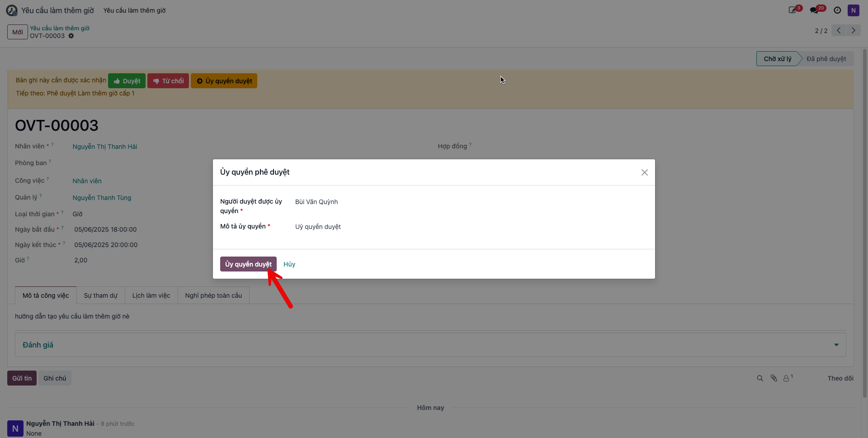The height and width of the screenshot is (438, 868).
Task: Open the Người duyệt được ủy quyền field
Action: [x=470, y=202]
